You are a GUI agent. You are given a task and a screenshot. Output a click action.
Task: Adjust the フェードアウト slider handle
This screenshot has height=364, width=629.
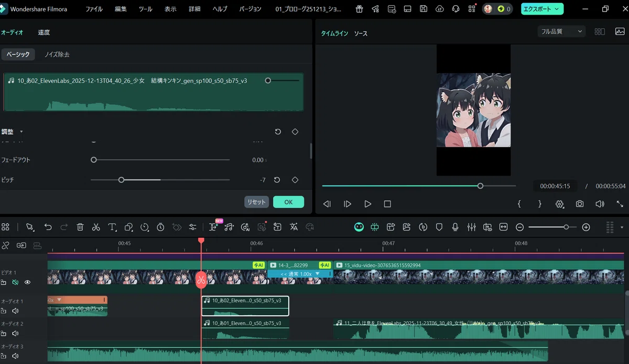[94, 160]
